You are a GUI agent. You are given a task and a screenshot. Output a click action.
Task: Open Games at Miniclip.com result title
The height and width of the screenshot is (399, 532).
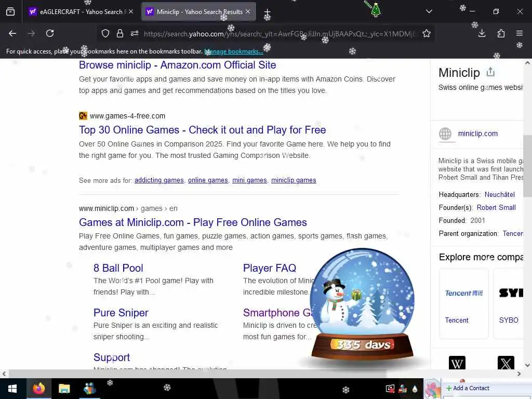[193, 222]
